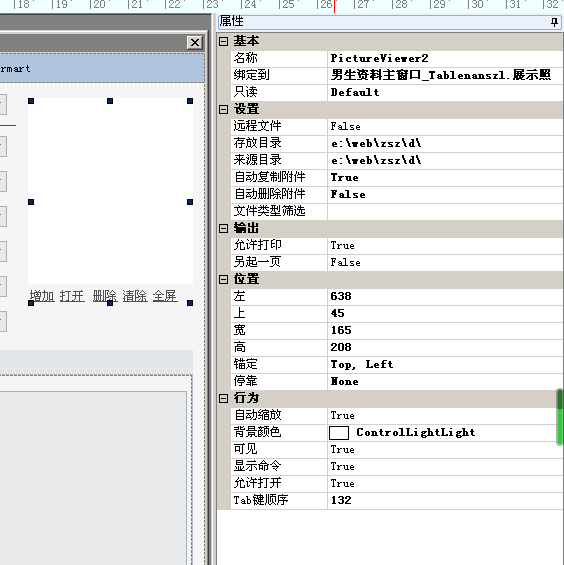The image size is (564, 565).
Task: Click the 全屏 link under the picture viewer
Action: [x=165, y=296]
